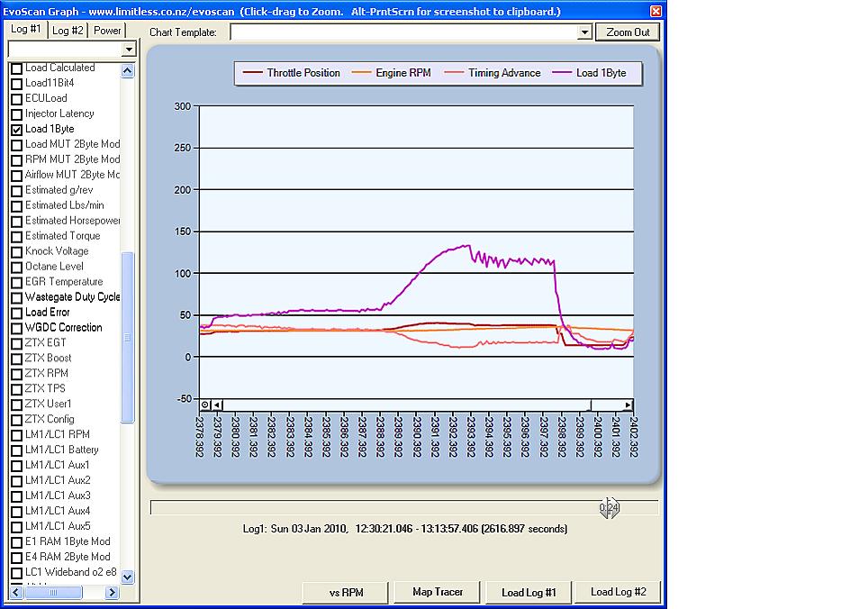Click the chart scrollbar right arrow

(x=628, y=405)
